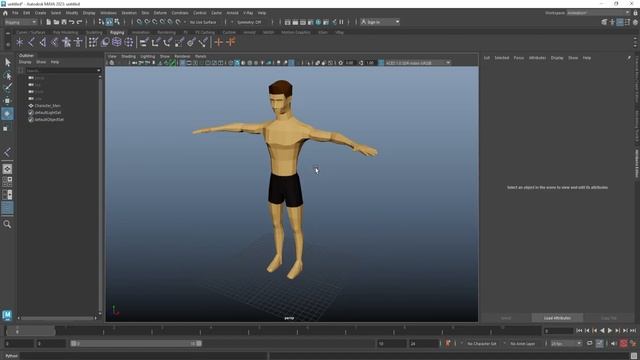The height and width of the screenshot is (360, 640).
Task: Click the Maya home icon
Action: click(x=5, y=13)
